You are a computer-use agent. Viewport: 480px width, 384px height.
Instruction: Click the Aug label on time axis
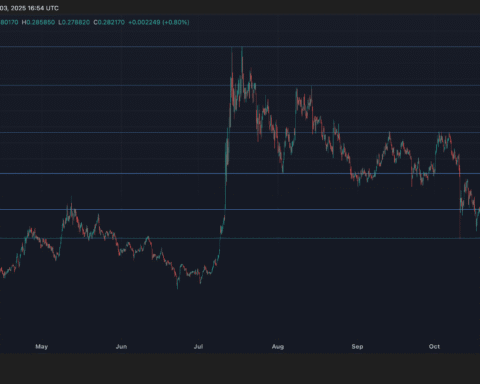tap(278, 347)
